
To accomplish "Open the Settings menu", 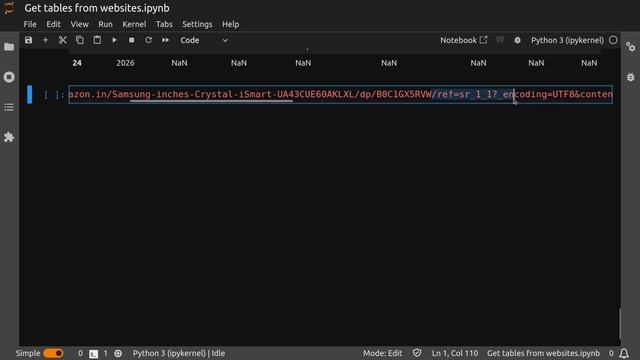I will [197, 24].
